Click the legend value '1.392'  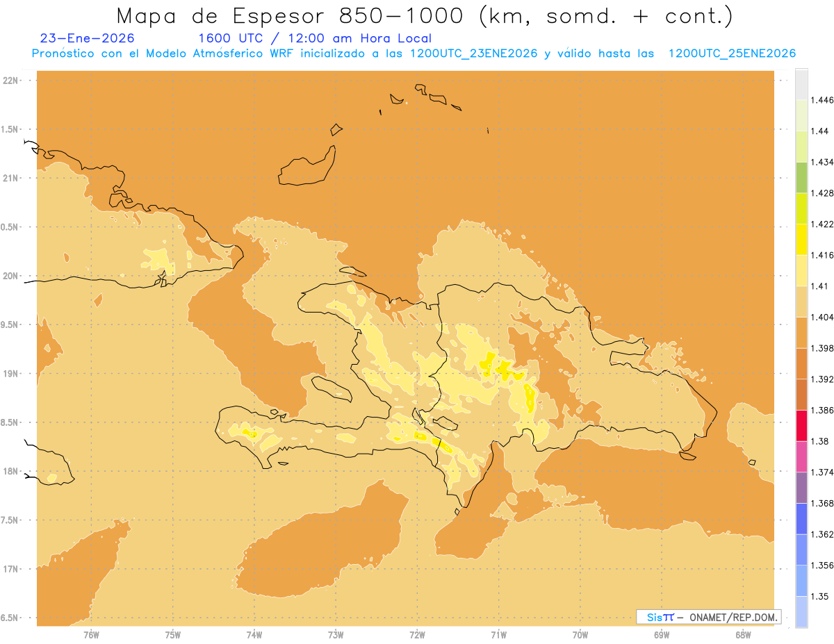click(824, 379)
